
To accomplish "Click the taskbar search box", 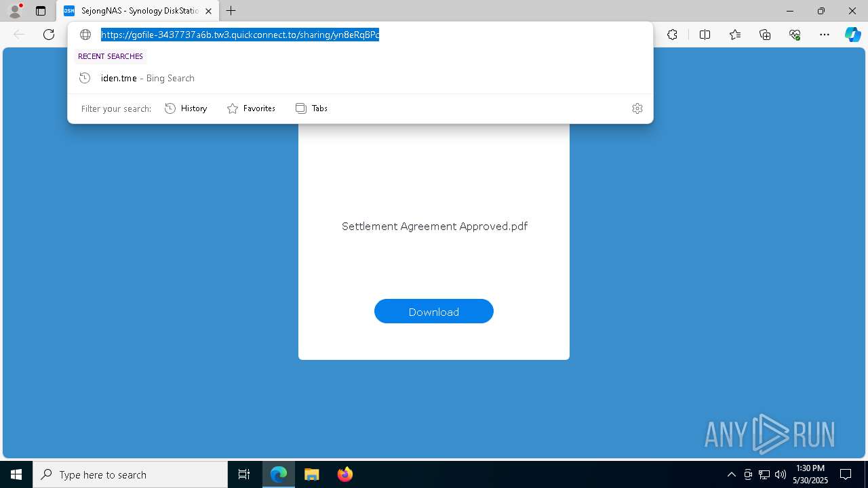I will (x=130, y=474).
